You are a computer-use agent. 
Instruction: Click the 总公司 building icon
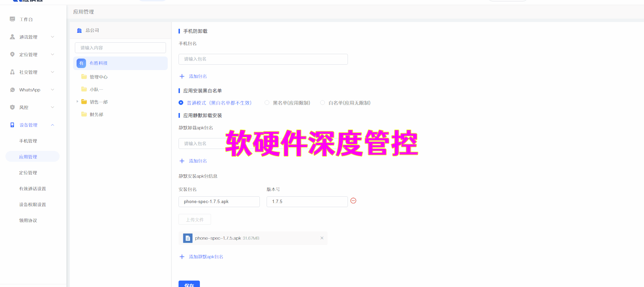pyautogui.click(x=79, y=30)
